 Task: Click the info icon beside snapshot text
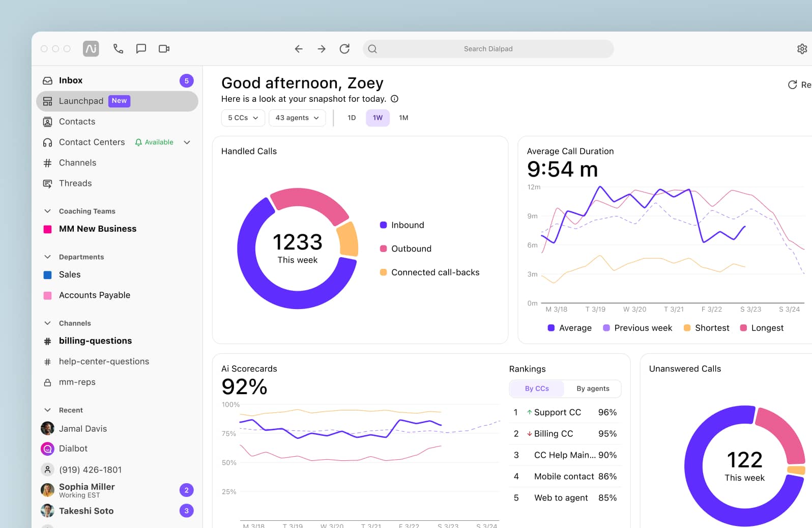tap(394, 99)
